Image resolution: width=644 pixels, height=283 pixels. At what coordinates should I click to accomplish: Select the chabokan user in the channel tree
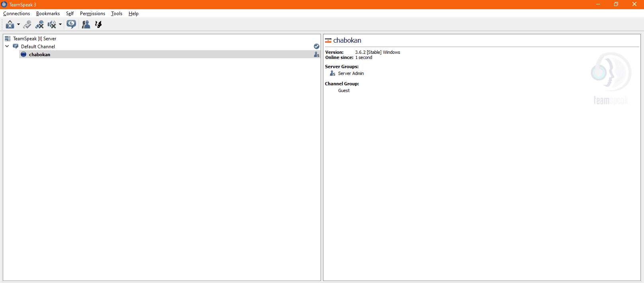click(x=170, y=55)
